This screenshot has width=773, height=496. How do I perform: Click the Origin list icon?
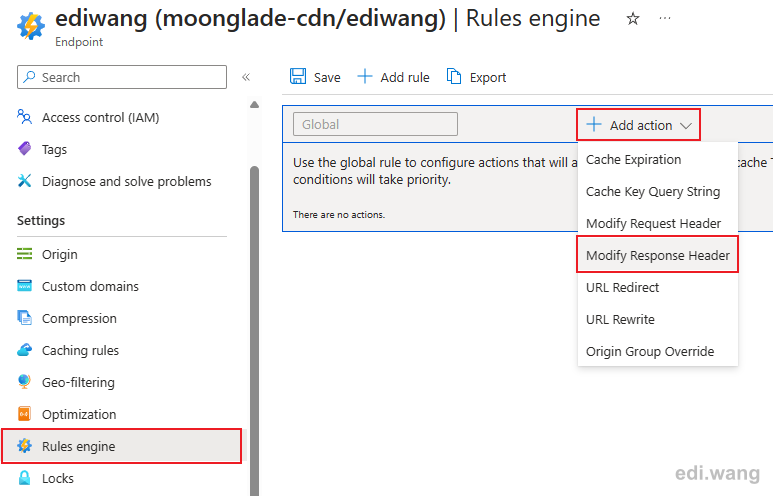tap(24, 254)
